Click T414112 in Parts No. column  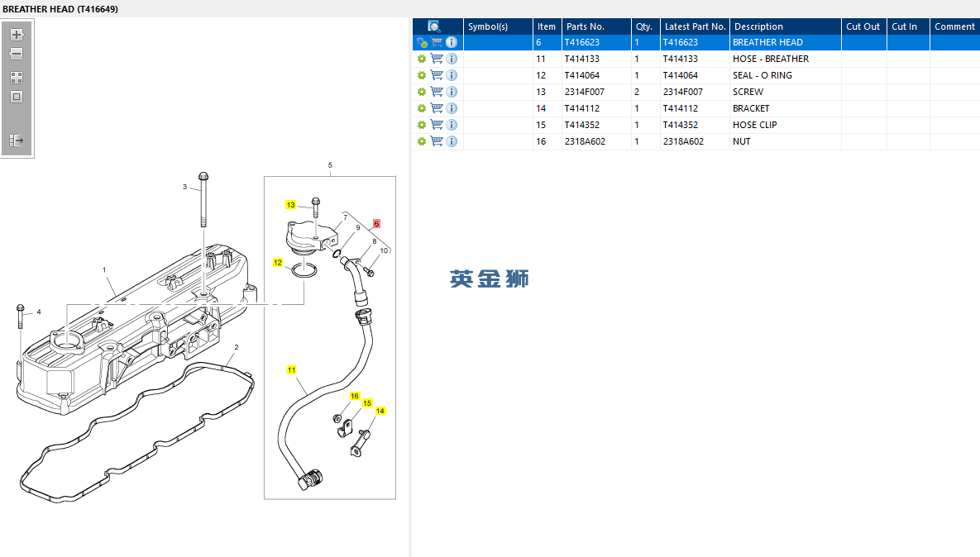582,108
